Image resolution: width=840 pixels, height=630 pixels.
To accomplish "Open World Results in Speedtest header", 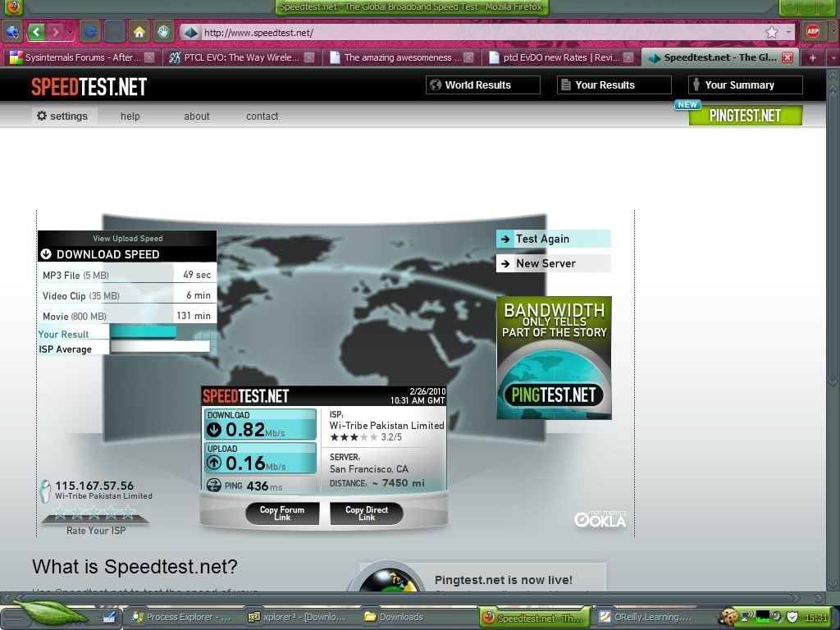I will click(482, 84).
